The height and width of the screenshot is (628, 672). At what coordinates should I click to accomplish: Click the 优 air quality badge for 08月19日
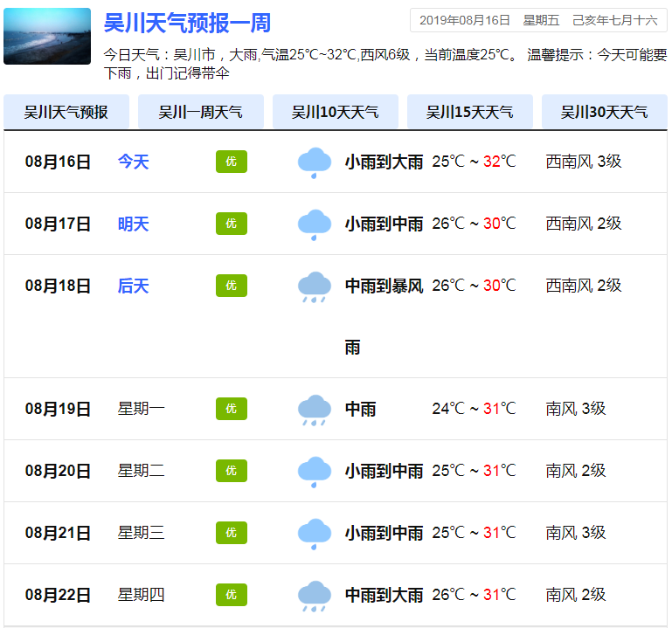point(232,409)
